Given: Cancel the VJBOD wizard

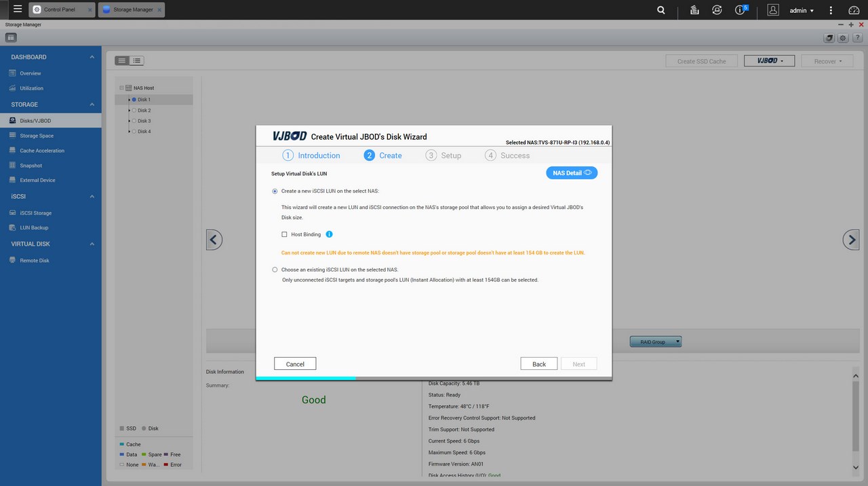Looking at the screenshot, I should (x=295, y=364).
